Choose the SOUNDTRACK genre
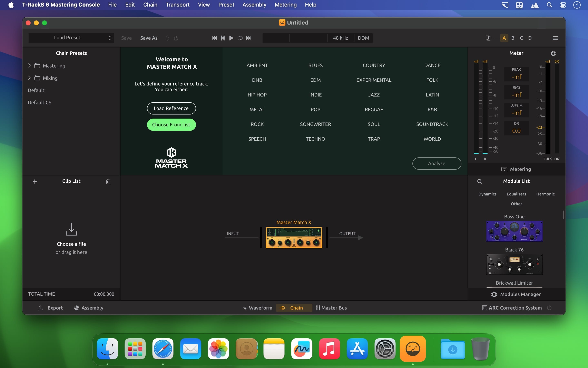This screenshot has width=588, height=368. click(432, 124)
